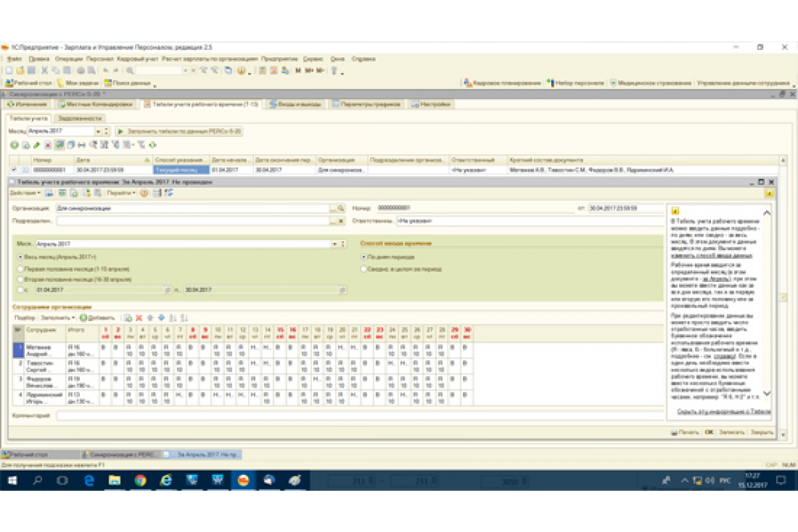Open Мои задачи from the toolbar
798x532 pixels.
78,83
